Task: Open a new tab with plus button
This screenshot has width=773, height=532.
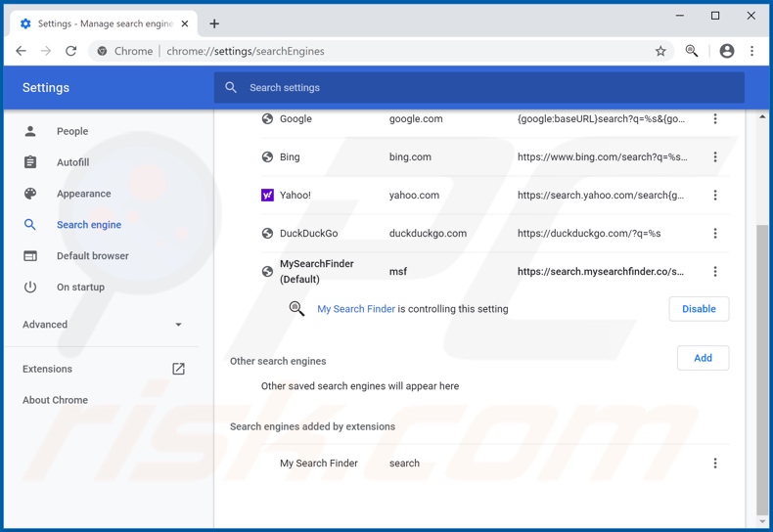Action: (214, 23)
